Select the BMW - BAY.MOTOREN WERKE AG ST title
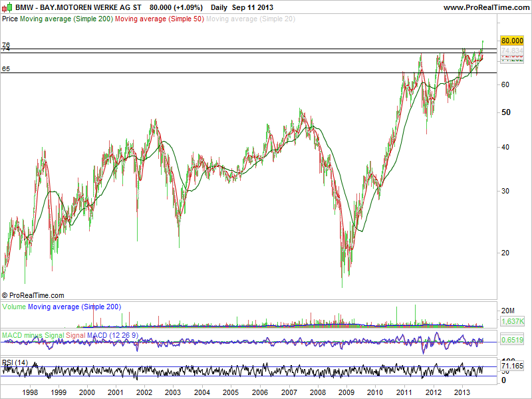 tap(78, 7)
